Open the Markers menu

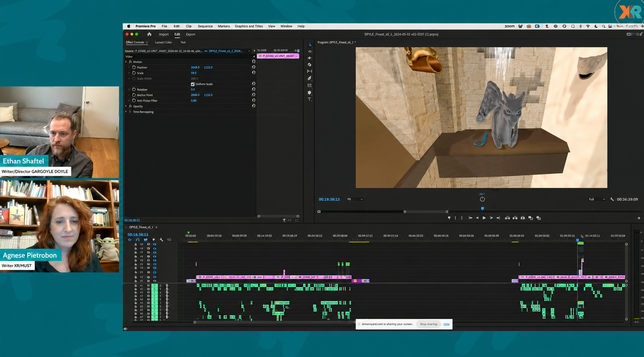224,26
